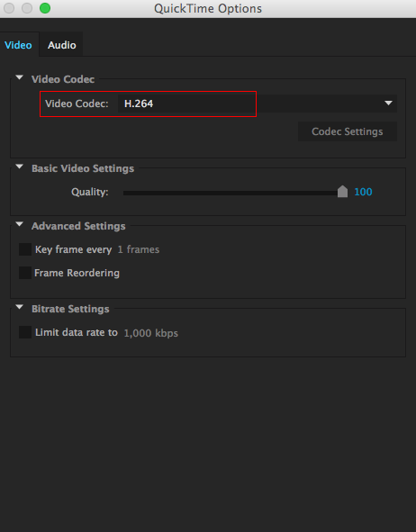The image size is (416, 532).
Task: Select the H.264 codec field
Action: (258, 104)
